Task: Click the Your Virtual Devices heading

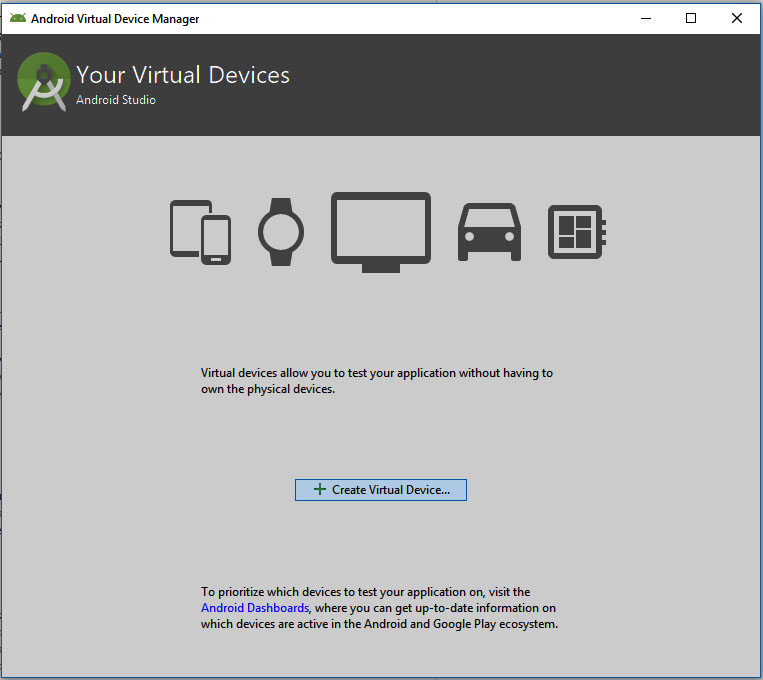Action: coord(183,75)
